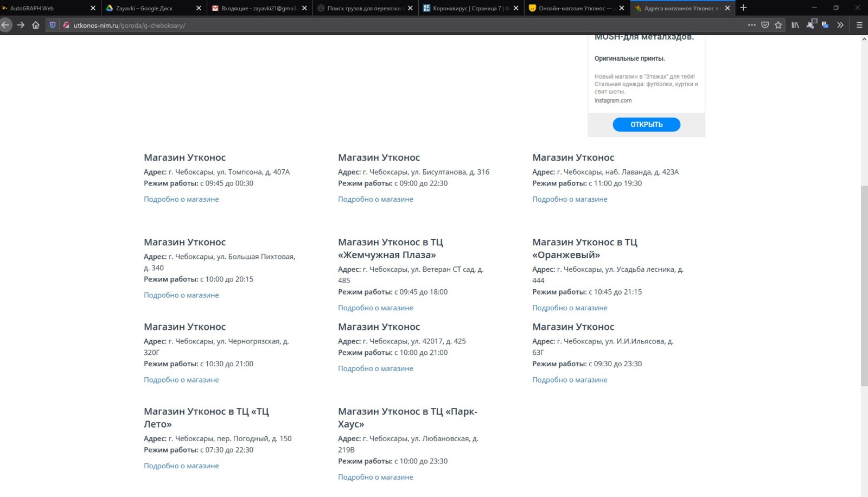Open the Firefox hamburger menu
This screenshot has width=868, height=497.
[x=859, y=25]
